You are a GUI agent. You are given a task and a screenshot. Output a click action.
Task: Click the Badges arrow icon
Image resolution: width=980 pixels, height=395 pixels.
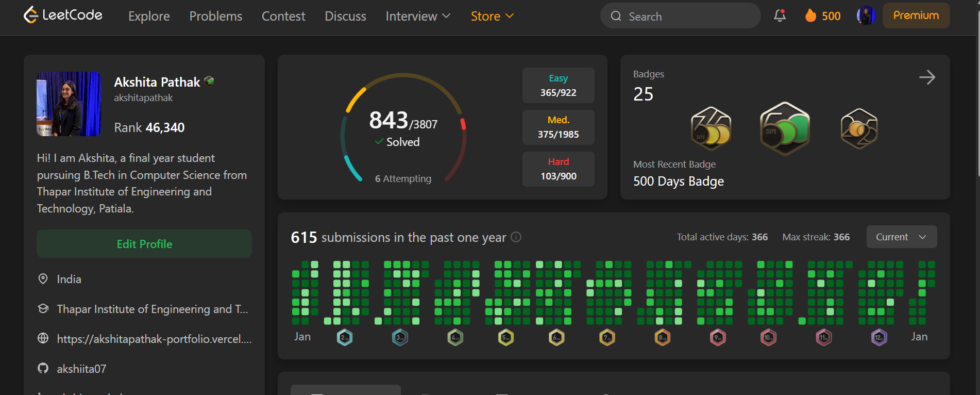[926, 77]
